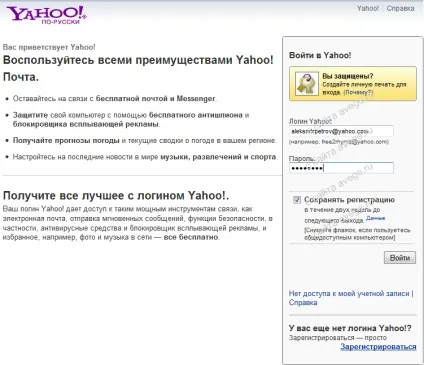This screenshot has width=424, height=365.
Task: Click the Войти button
Action: tap(400, 258)
